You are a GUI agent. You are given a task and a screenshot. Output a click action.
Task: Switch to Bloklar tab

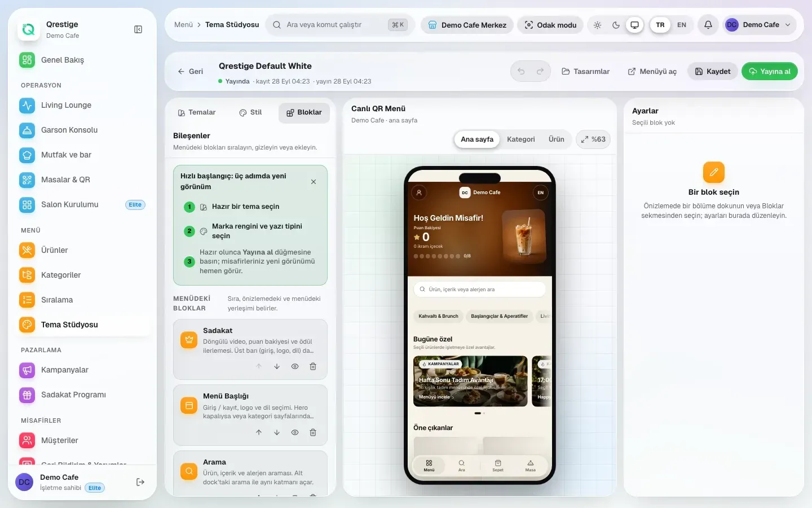point(304,113)
